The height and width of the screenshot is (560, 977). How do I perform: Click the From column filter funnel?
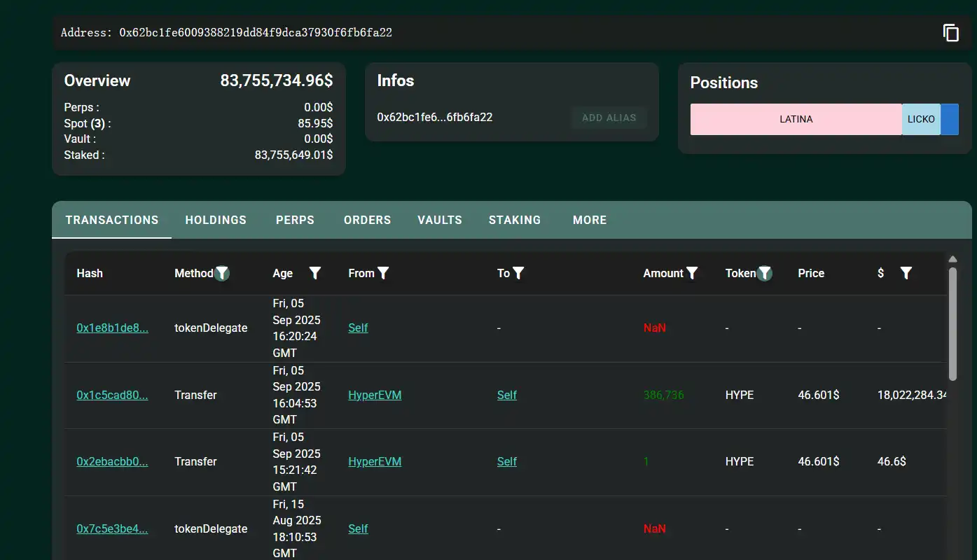383,274
